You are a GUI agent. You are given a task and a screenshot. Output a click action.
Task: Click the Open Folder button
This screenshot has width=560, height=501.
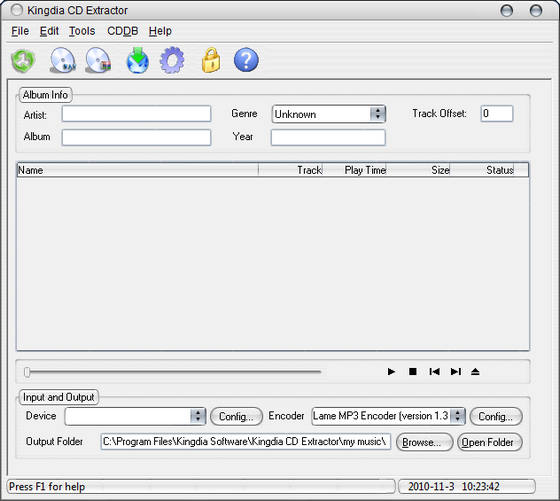tap(490, 442)
